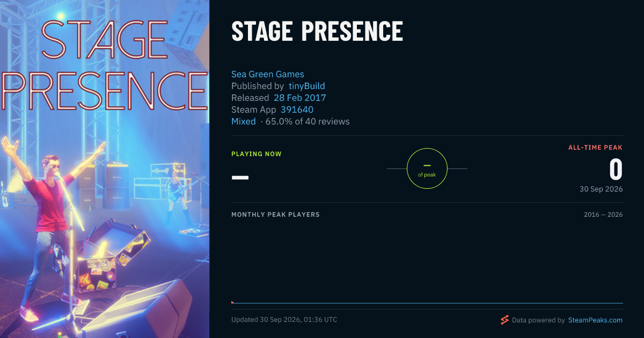Click the monthly peak players chart line
Image resolution: width=644 pixels, height=338 pixels.
427,303
